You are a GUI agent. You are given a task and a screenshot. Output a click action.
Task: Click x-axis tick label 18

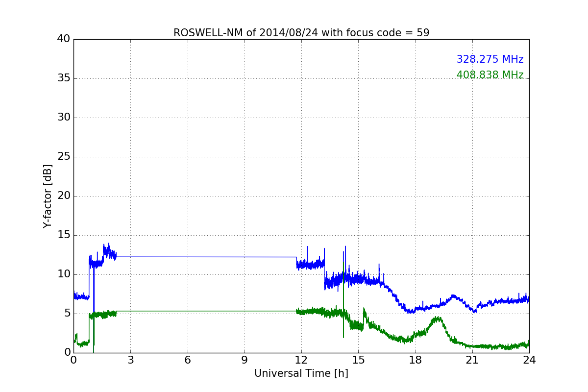pyautogui.click(x=416, y=360)
